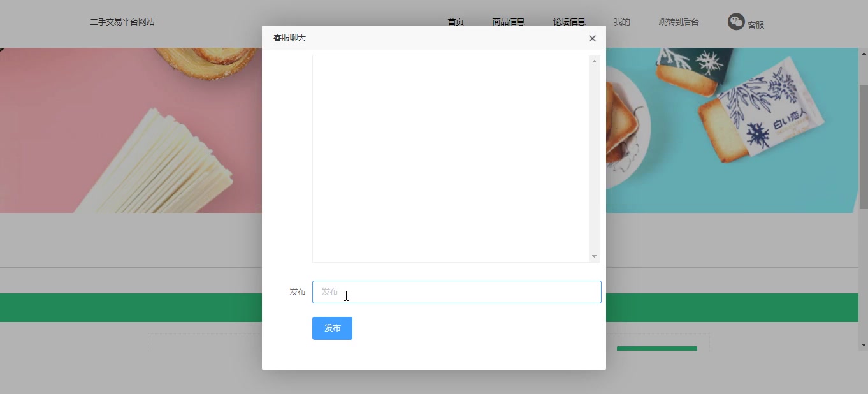Open the WeChat customer service icon

pyautogui.click(x=735, y=22)
